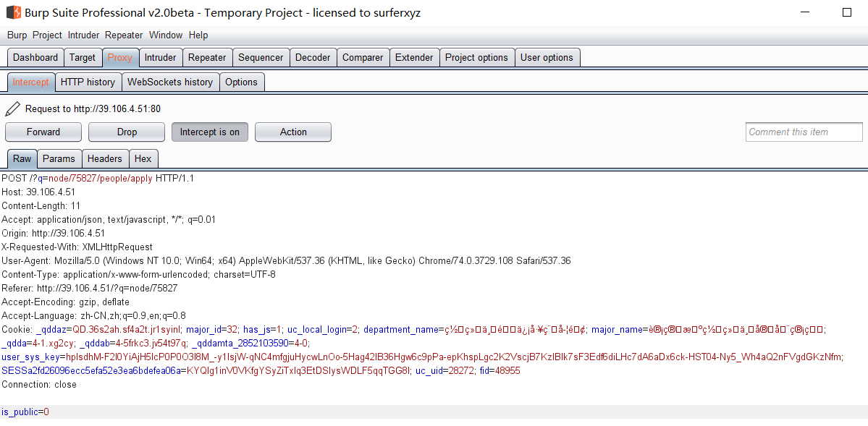
Task: Click the is_public=0 body parameter
Action: pyautogui.click(x=25, y=412)
